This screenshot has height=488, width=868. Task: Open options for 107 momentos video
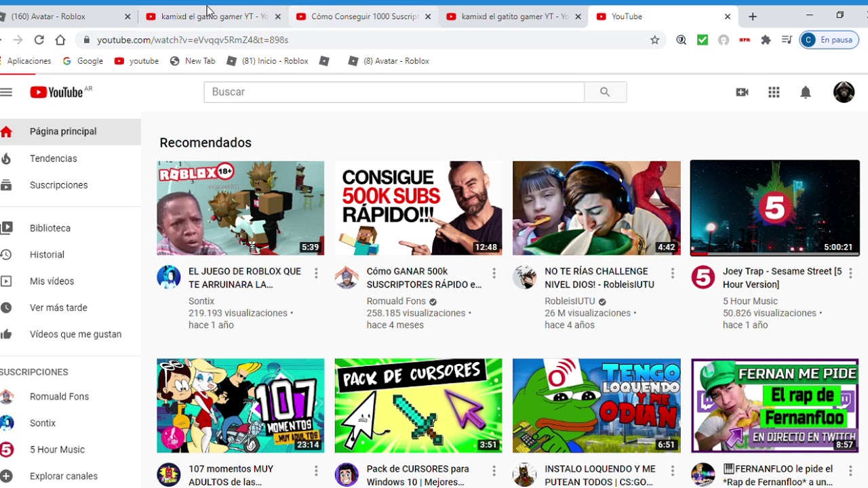pyautogui.click(x=316, y=471)
